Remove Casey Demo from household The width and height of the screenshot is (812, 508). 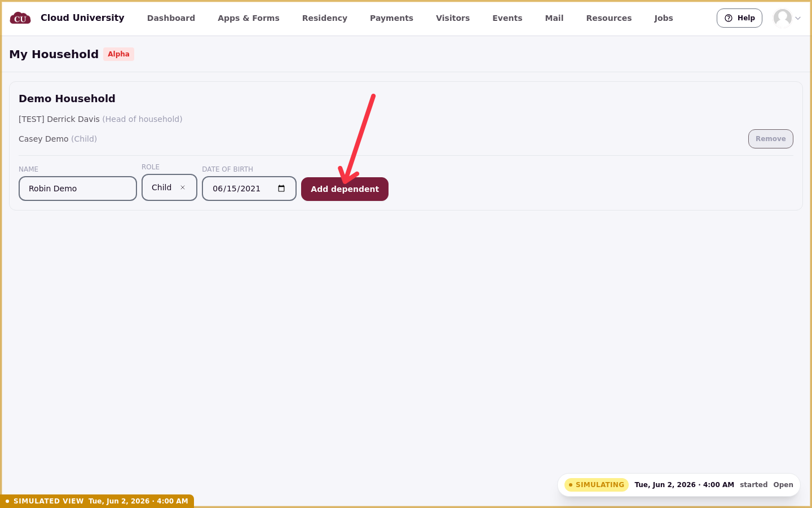pos(770,139)
